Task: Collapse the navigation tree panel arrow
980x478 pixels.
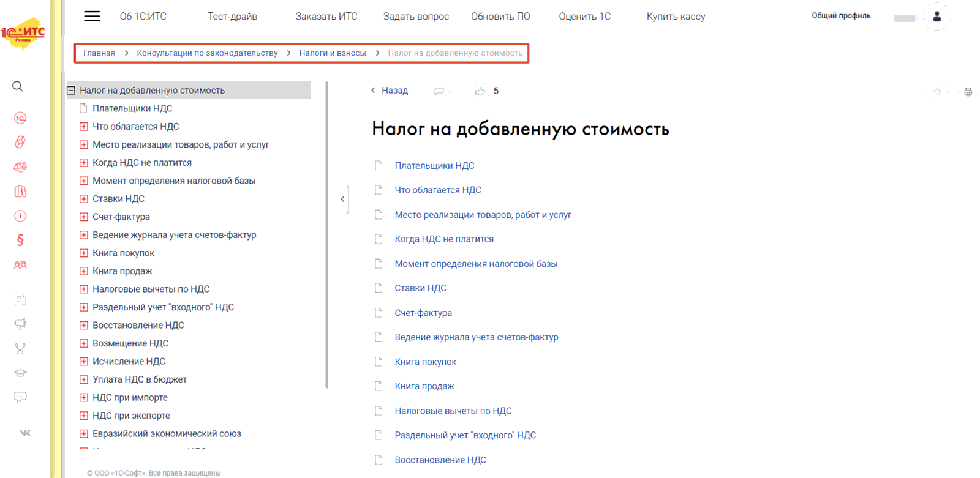Action: 342,199
